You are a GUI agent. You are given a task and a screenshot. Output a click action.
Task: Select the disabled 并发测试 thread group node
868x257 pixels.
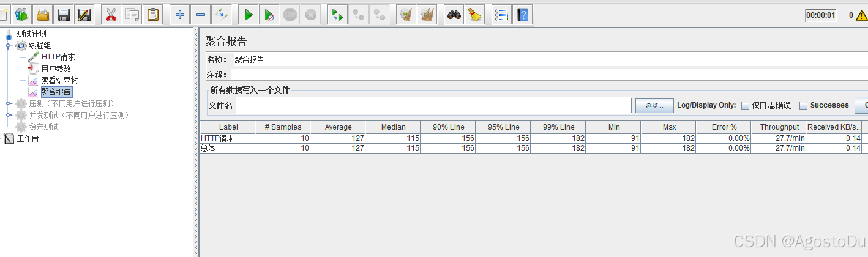tap(79, 115)
